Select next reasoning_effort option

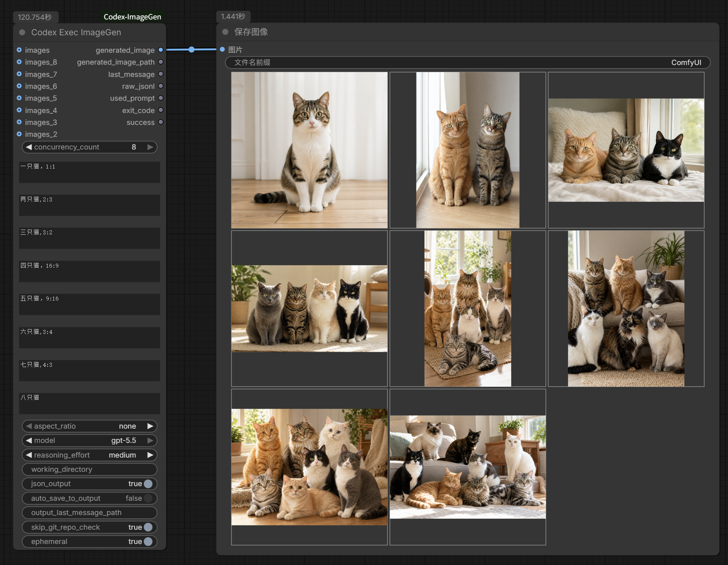pos(150,455)
